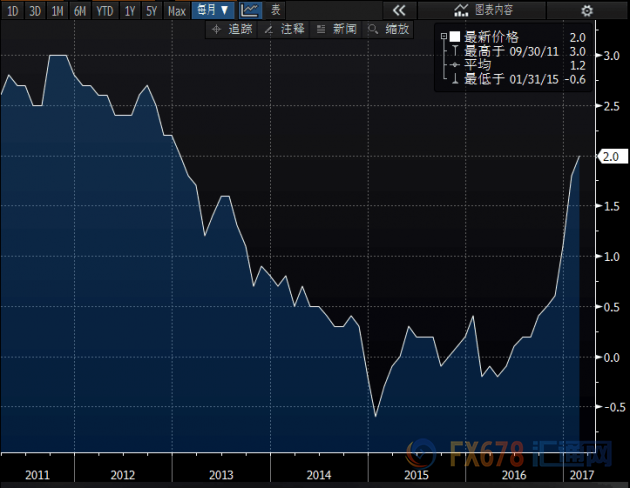Click the 最高于 high marker icon in legend
Screen dimensions: 630x490
(455, 50)
